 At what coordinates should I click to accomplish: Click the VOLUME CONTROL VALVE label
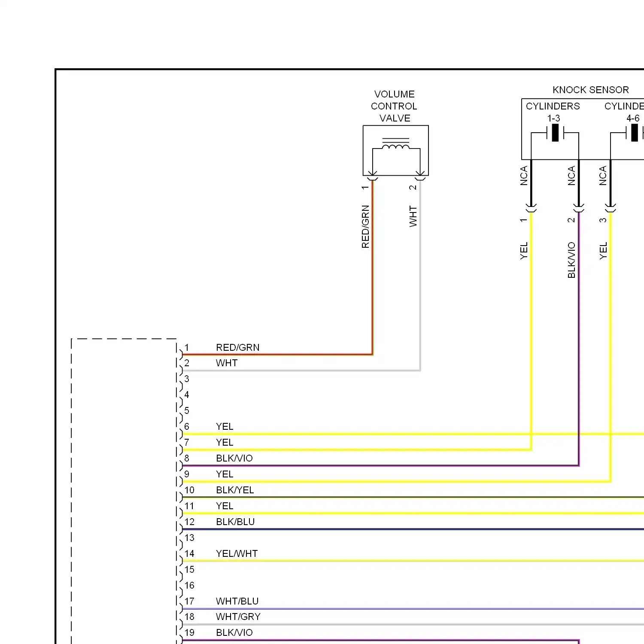(x=394, y=106)
